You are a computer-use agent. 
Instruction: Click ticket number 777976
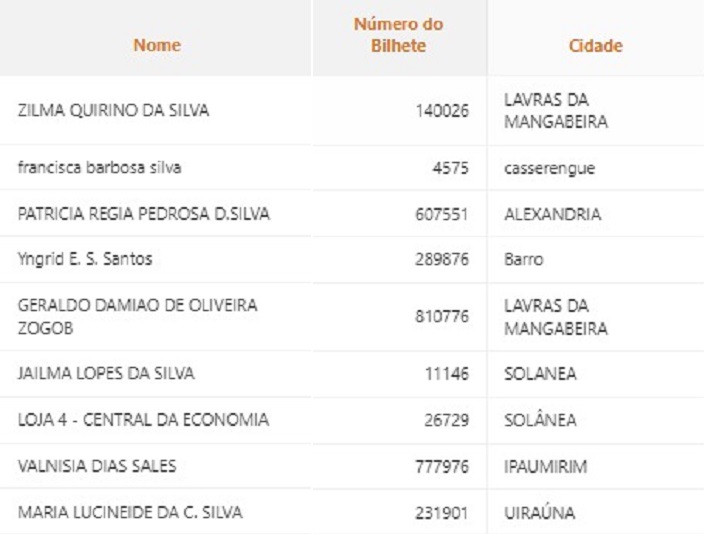click(442, 467)
